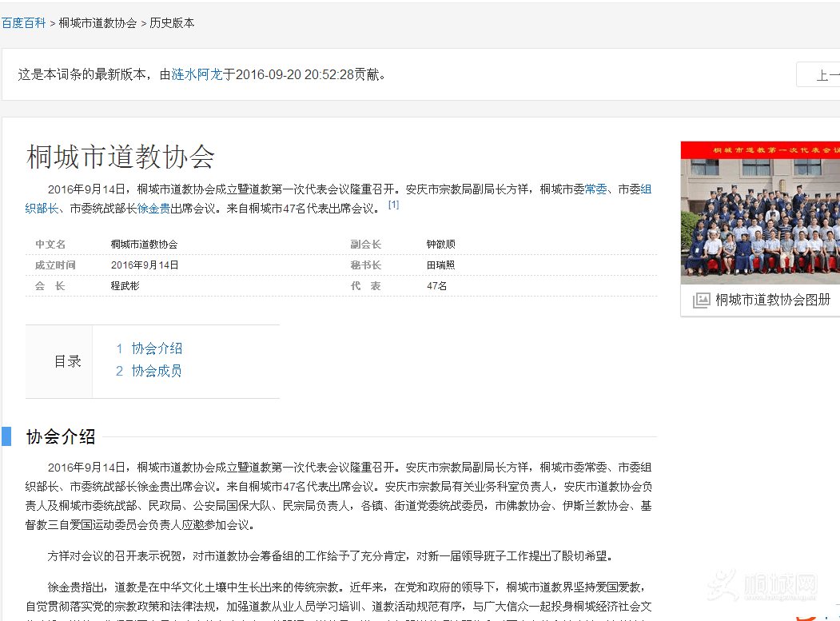Open the 桐城市道教协会图册 album label
This screenshot has width=840, height=621.
click(772, 300)
